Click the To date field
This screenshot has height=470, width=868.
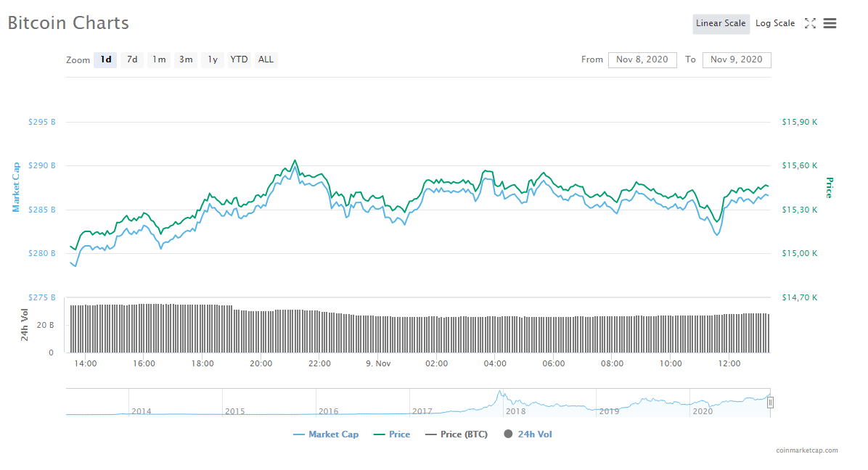736,59
